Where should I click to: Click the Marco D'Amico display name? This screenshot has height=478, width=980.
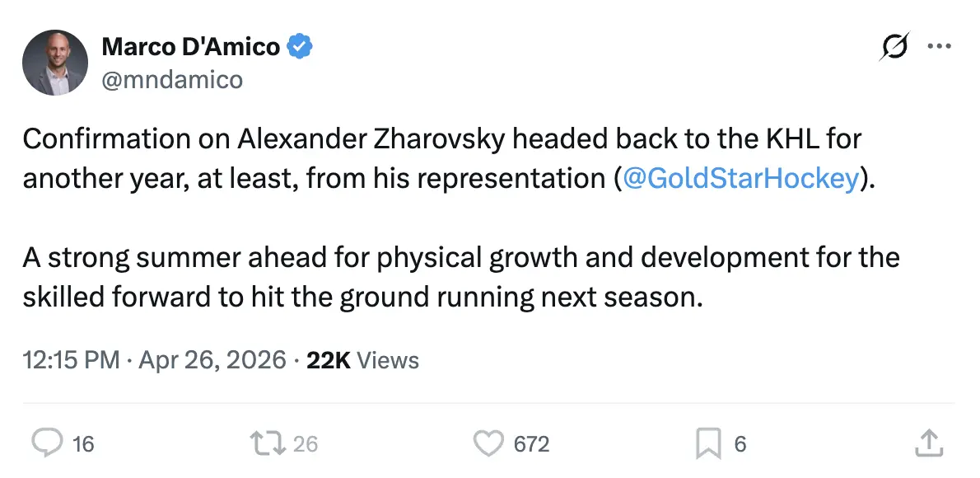pos(190,48)
